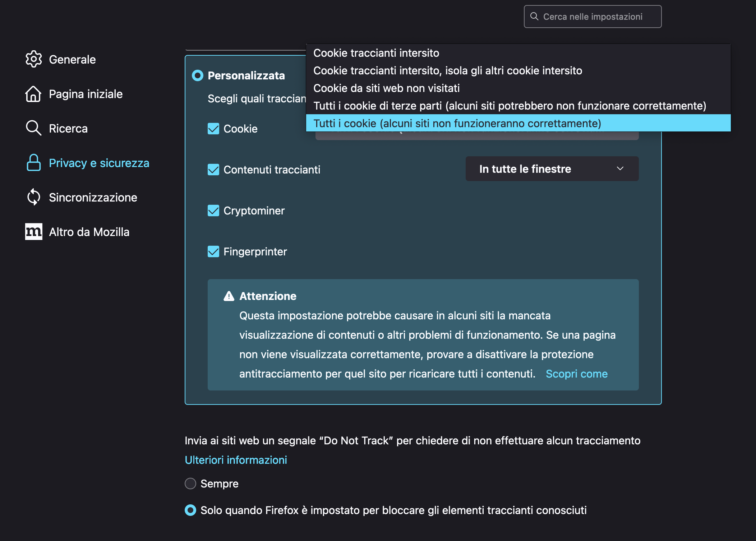The width and height of the screenshot is (756, 541).
Task: Open the Ulteriori informazioni link
Action: click(236, 460)
